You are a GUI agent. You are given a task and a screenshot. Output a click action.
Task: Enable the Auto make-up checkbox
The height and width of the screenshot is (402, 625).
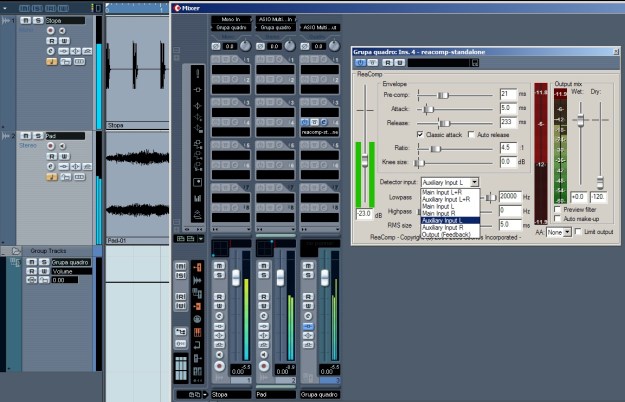557,219
